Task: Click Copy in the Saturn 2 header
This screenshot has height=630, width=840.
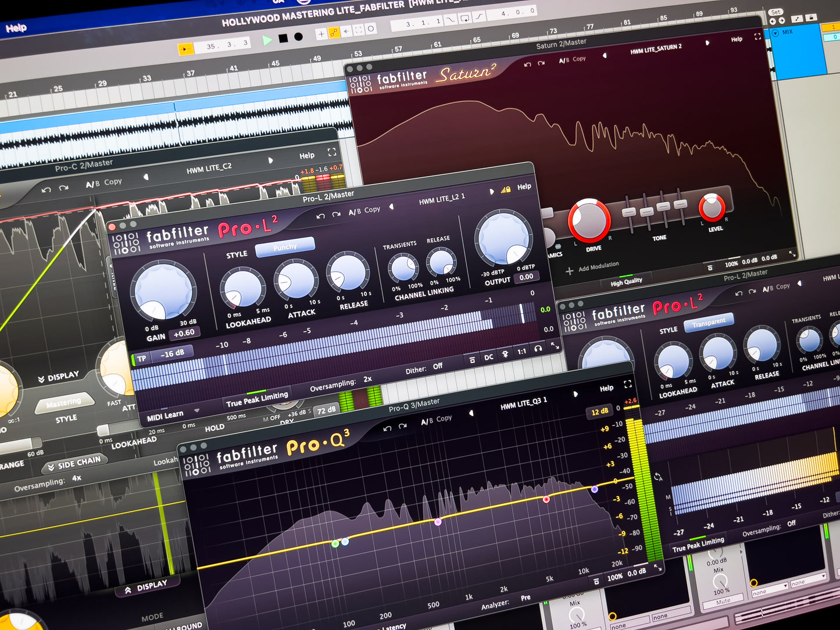Action: [x=579, y=59]
